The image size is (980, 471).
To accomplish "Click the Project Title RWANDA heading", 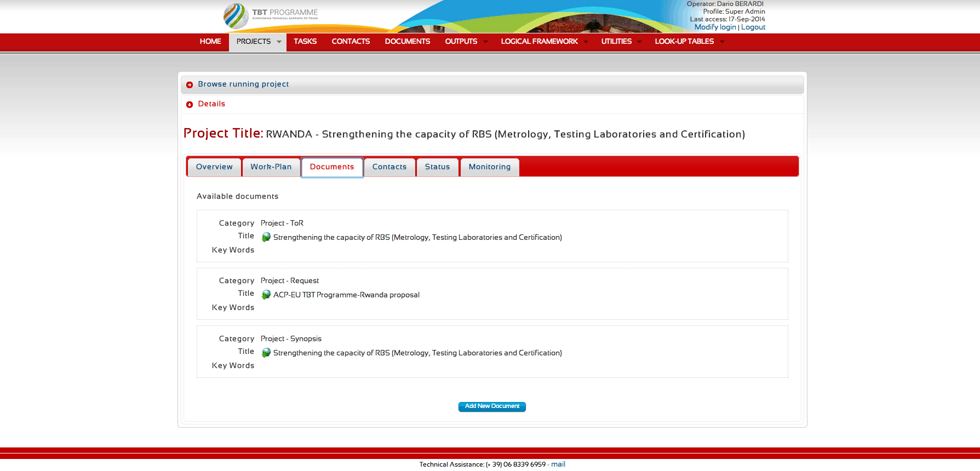I will [464, 134].
